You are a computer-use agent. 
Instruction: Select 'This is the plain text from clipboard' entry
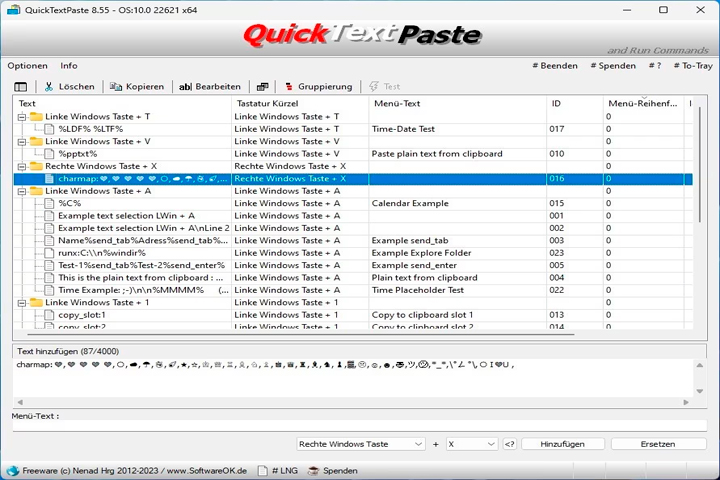coord(141,278)
